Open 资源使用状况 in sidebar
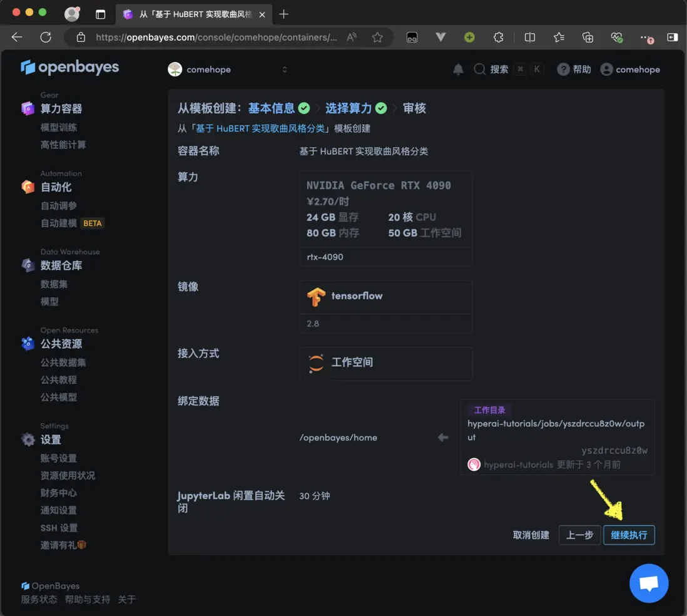The width and height of the screenshot is (687, 616). click(x=68, y=476)
